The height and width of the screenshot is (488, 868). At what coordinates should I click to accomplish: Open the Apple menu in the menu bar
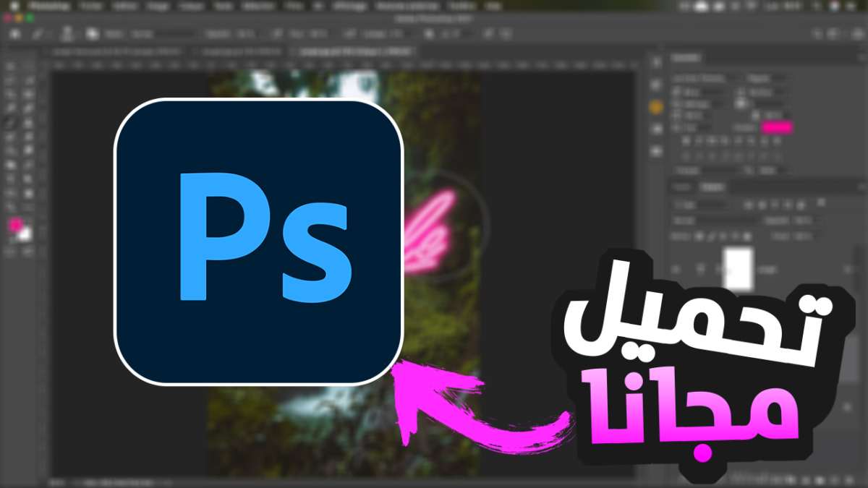pos(14,5)
